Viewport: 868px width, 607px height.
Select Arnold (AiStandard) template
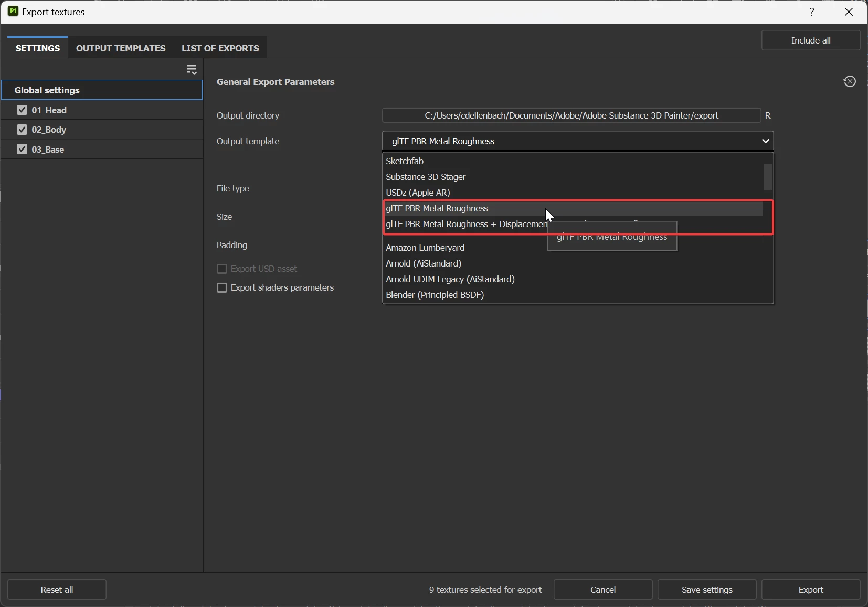[573, 263]
